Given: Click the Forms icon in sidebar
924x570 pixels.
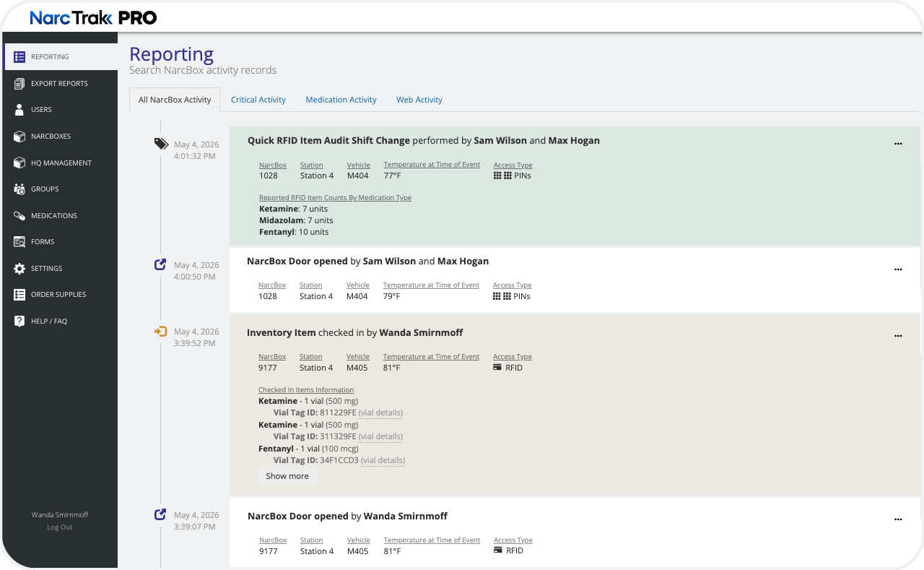Looking at the screenshot, I should [x=19, y=241].
